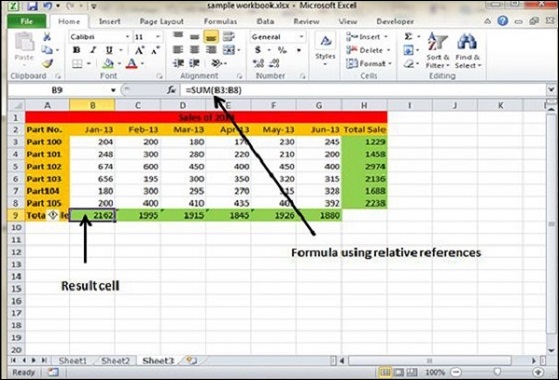Click the Merge & Center icon
The height and width of the screenshot is (380, 559).
coord(229,50)
